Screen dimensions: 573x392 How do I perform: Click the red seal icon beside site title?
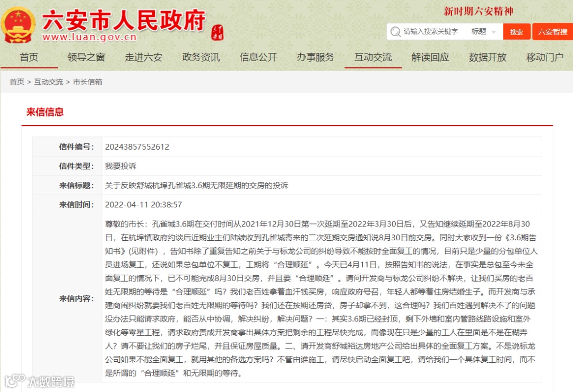click(218, 32)
